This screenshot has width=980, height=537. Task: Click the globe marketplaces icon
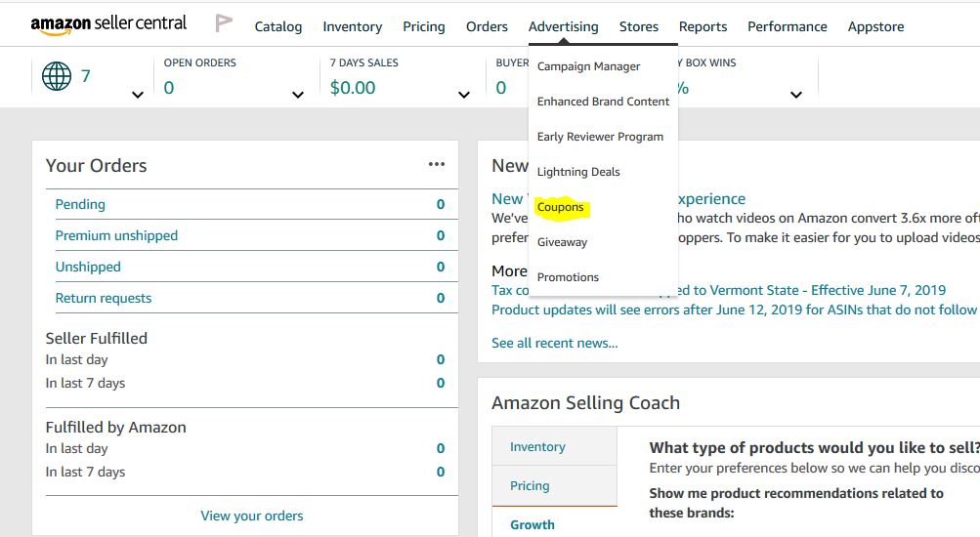(57, 76)
